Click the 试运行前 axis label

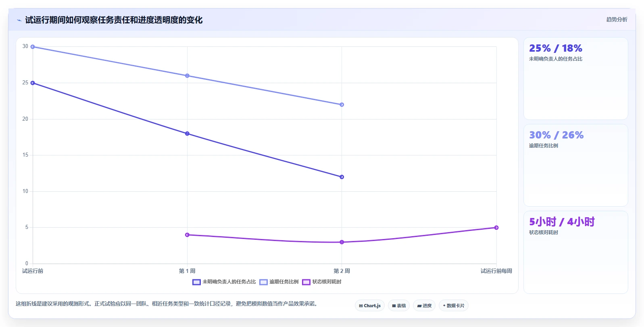point(33,271)
